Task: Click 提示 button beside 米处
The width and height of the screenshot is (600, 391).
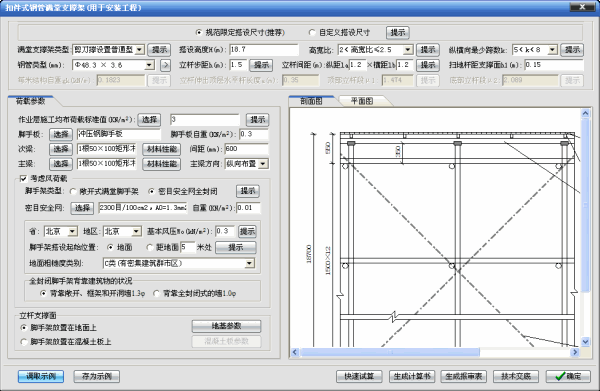Action: [236, 248]
